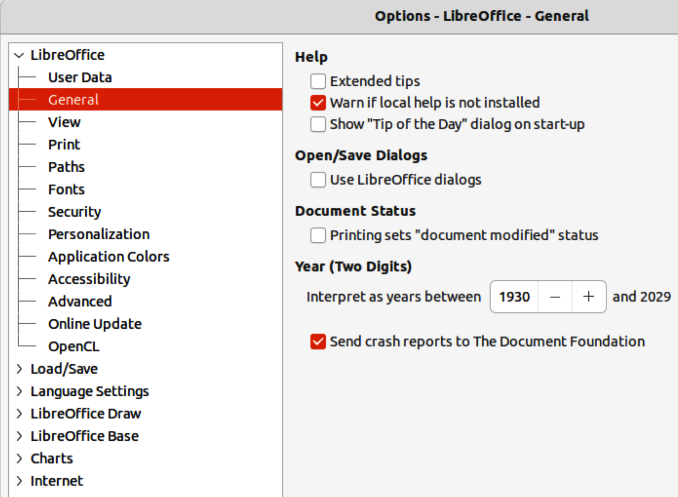Image resolution: width=678 pixels, height=497 pixels.
Task: Tick Use LibreOffice dialogs checkbox
Action: pyautogui.click(x=318, y=180)
